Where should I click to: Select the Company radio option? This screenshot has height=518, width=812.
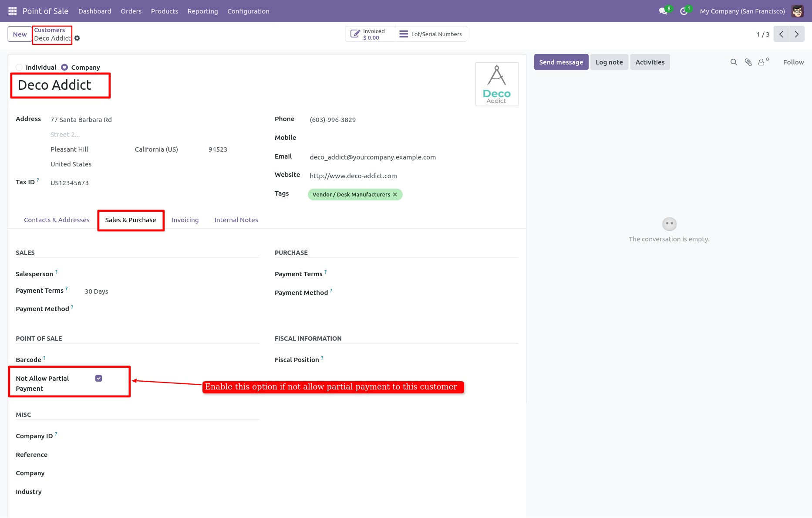(64, 68)
